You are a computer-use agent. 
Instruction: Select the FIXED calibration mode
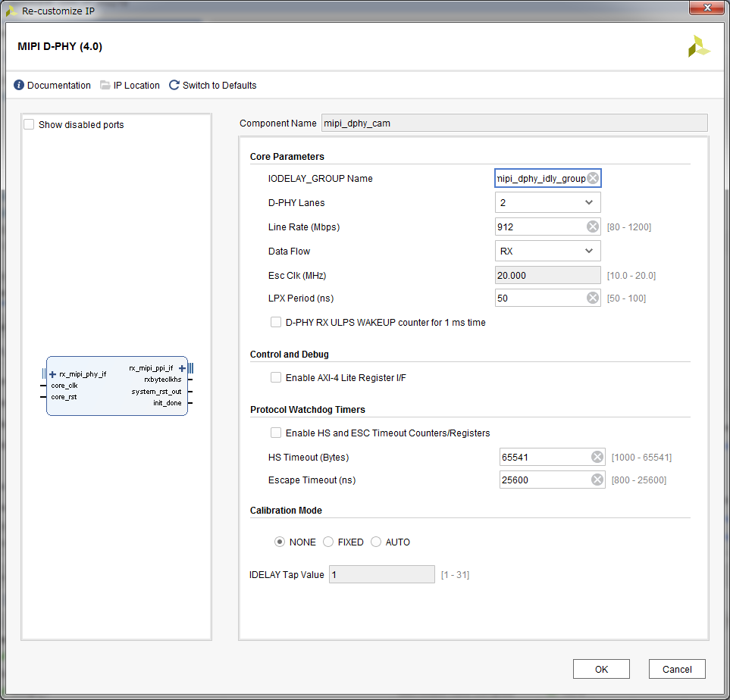(328, 542)
